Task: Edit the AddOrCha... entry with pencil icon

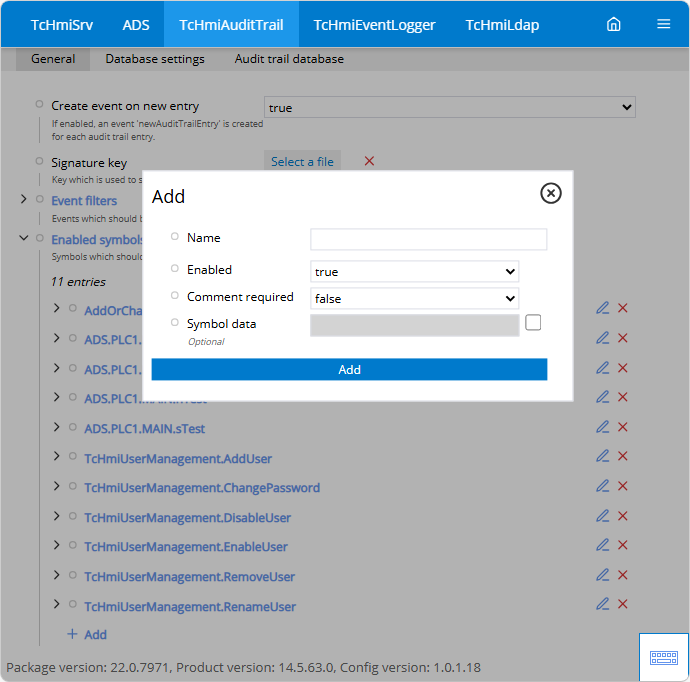Action: (602, 308)
